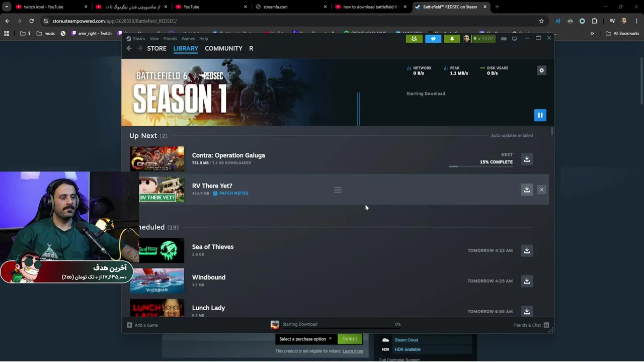Screen dimensions: 644x362
Task: Open a new Chrome tab
Action: [x=497, y=7]
